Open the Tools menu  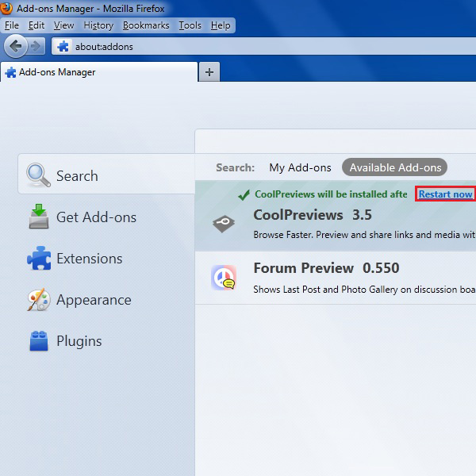tap(190, 25)
